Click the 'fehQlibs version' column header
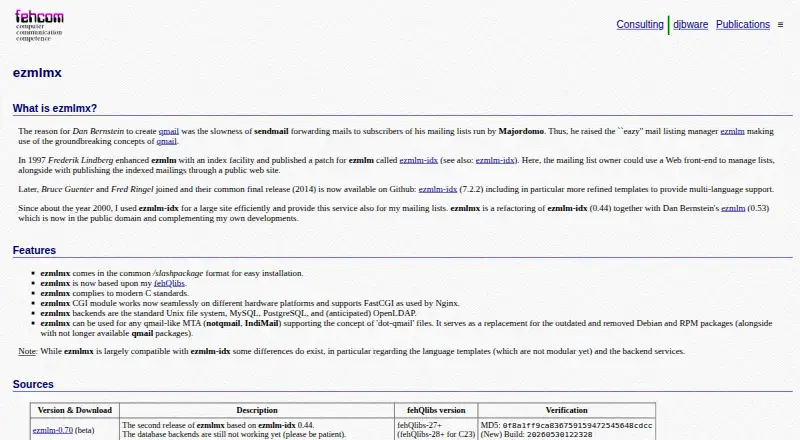800x440 pixels. (x=436, y=410)
